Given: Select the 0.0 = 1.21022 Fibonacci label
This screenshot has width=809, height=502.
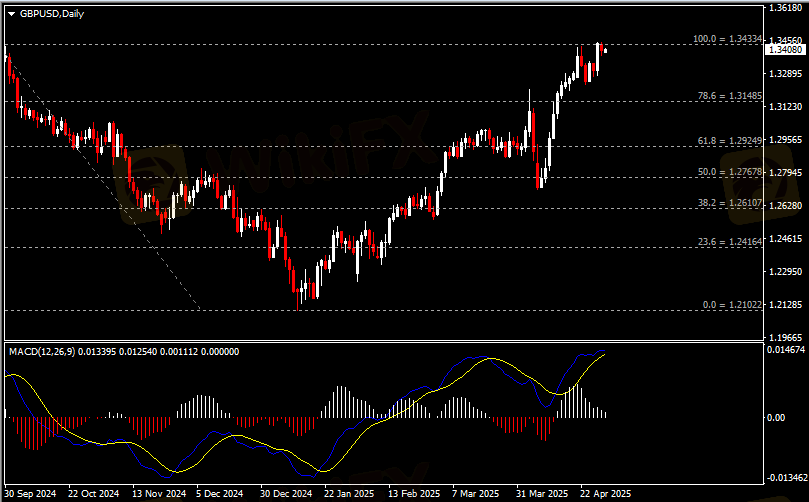Looking at the screenshot, I should [733, 305].
